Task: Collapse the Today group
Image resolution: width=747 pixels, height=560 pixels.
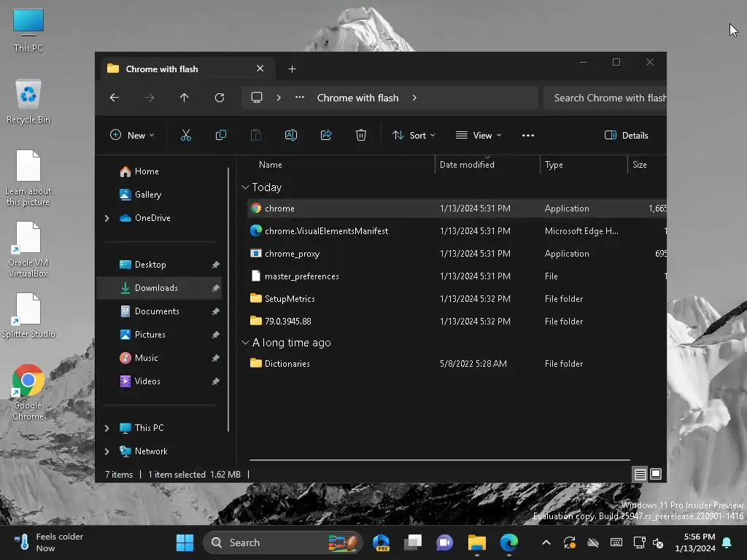Action: 245,187
